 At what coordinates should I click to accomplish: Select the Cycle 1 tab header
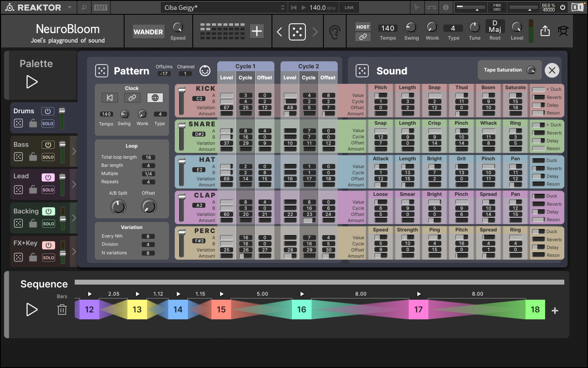pos(245,66)
